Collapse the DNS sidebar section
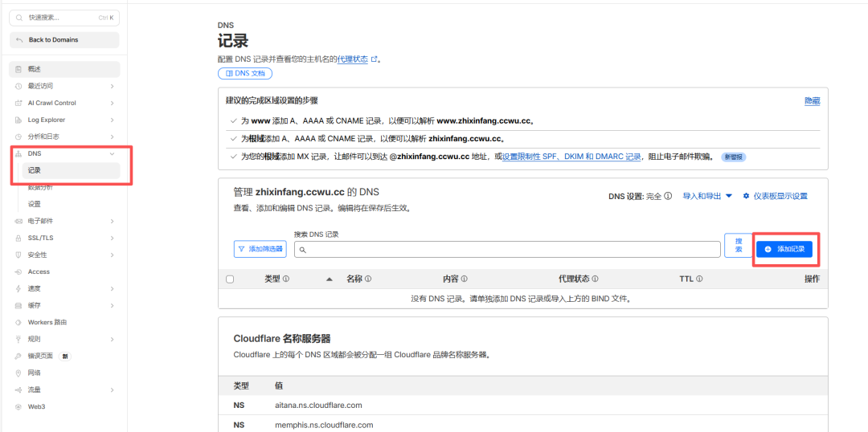The width and height of the screenshot is (868, 432). [x=112, y=153]
